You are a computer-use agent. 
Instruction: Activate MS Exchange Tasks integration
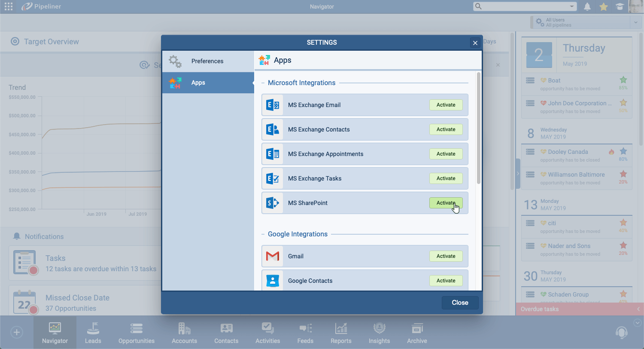pos(446,178)
